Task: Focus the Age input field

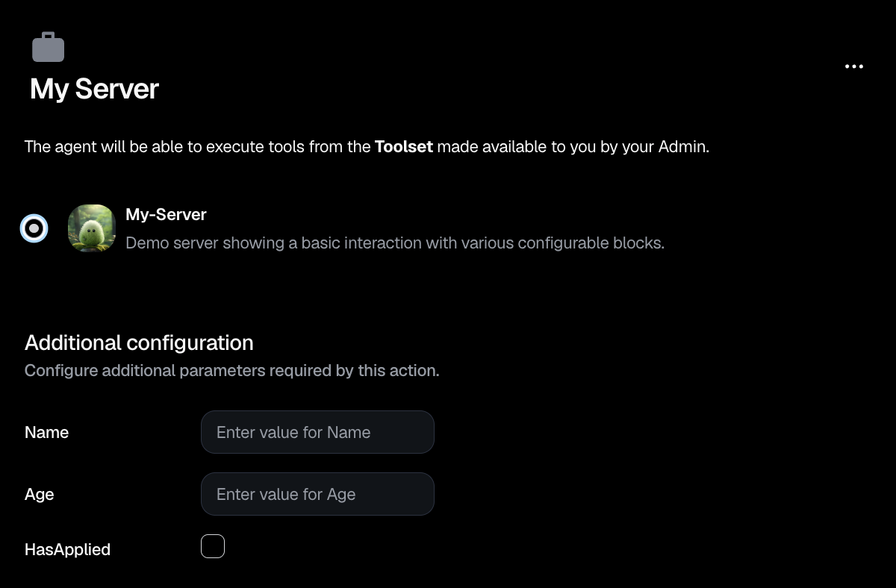Action: [317, 494]
